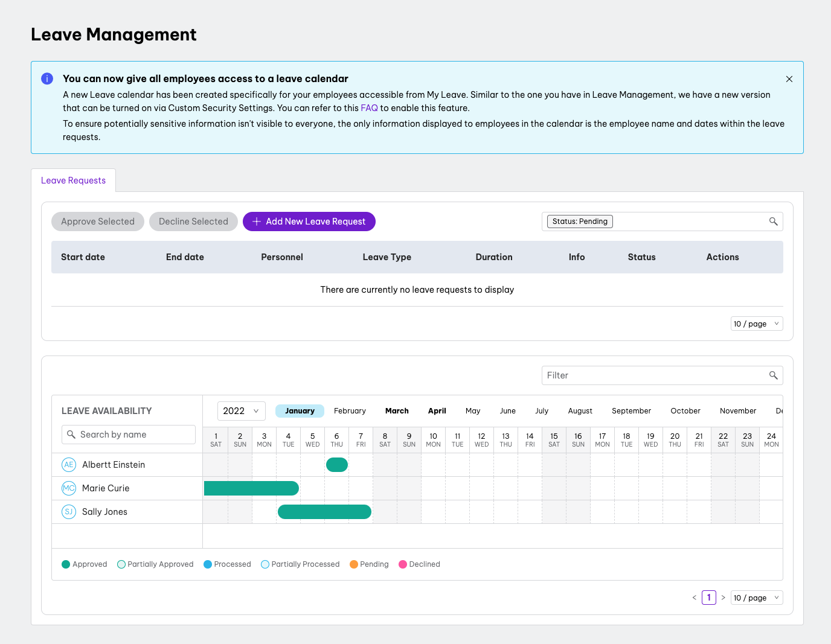Click the magnifier in calendar Filter box
Viewport: 831px width, 644px height.
pyautogui.click(x=773, y=375)
